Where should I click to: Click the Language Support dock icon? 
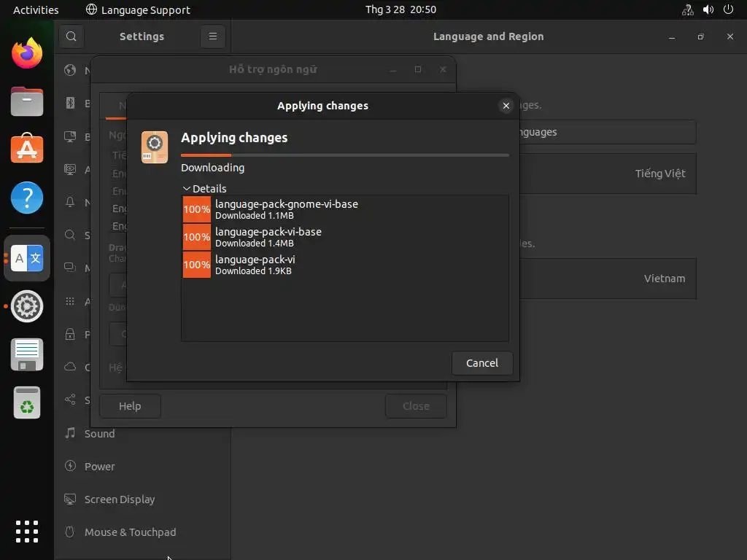(x=27, y=258)
